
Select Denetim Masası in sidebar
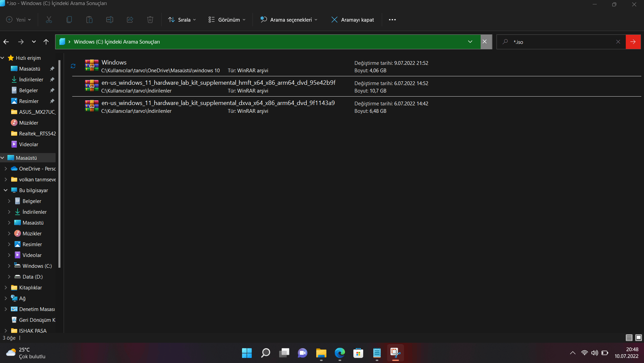pos(32,309)
